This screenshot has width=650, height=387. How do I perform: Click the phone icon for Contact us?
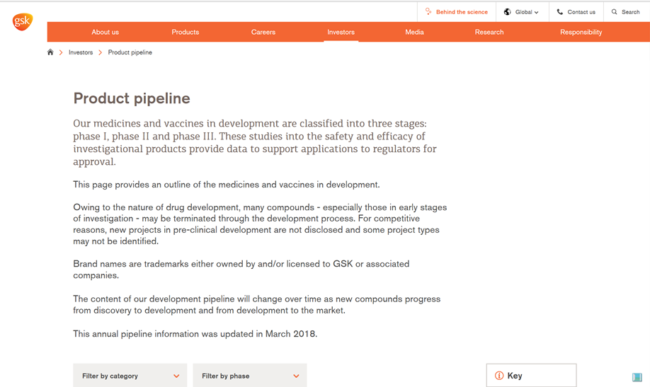click(560, 12)
